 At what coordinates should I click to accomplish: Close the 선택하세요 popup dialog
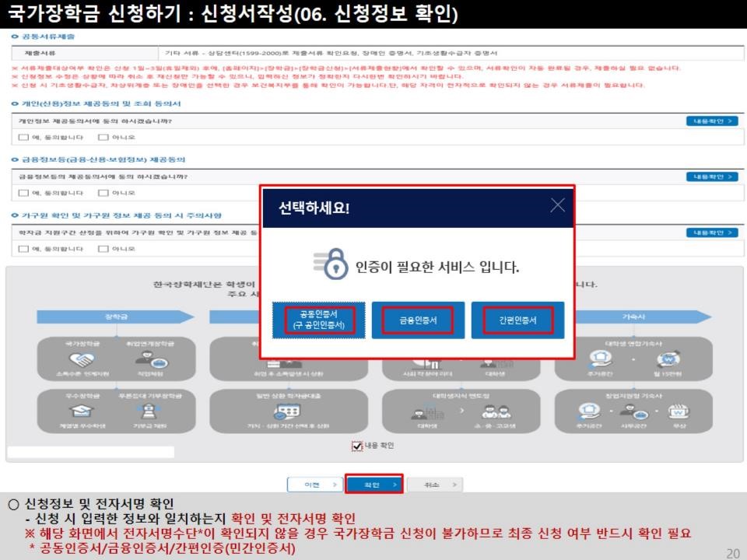coord(559,205)
